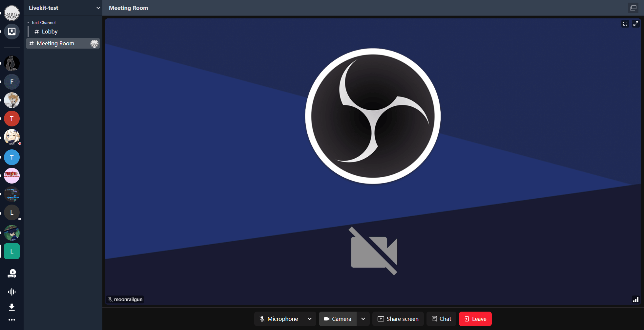This screenshot has height=330, width=644.
Task: Open the Camera device dropdown arrow
Action: click(x=363, y=319)
